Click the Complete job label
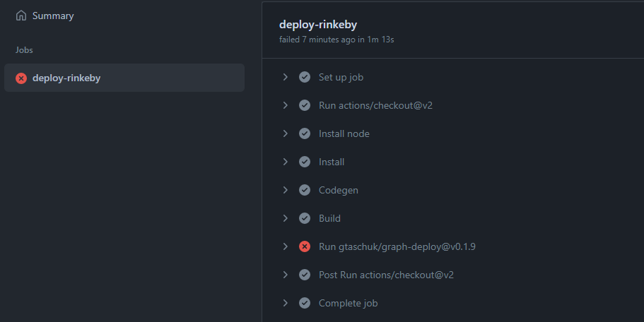 tap(349, 303)
